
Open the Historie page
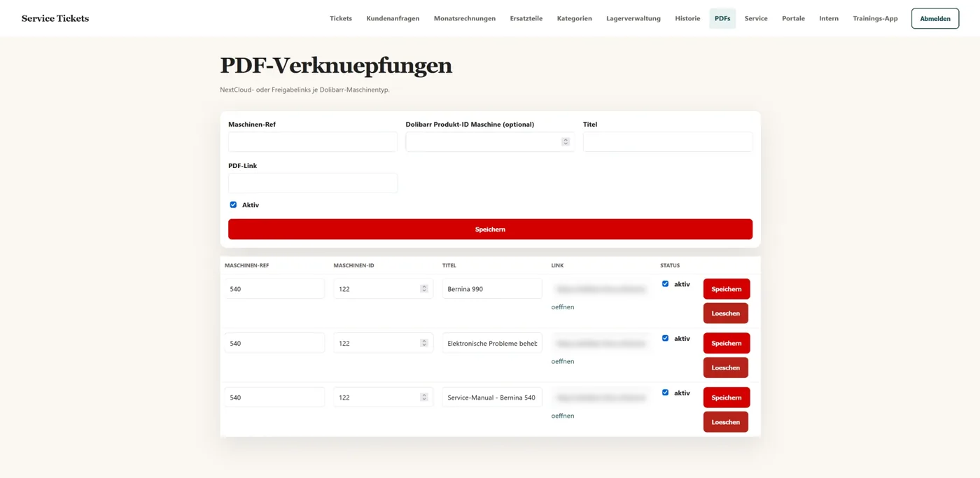pos(687,18)
